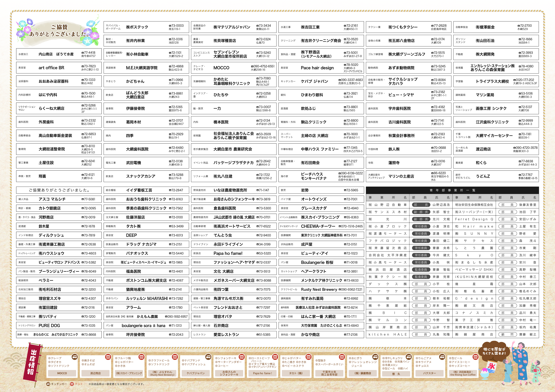The width and height of the screenshot is (555, 392).
Task: Click the 顧問 badge beside 齋藤敏之
Action: click(x=508, y=335)
